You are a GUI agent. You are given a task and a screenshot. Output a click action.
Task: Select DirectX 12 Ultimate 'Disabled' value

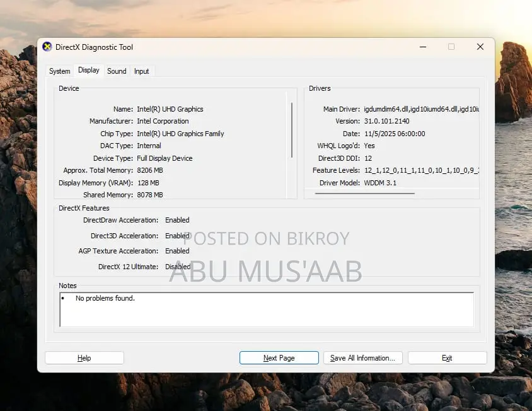[x=178, y=267]
